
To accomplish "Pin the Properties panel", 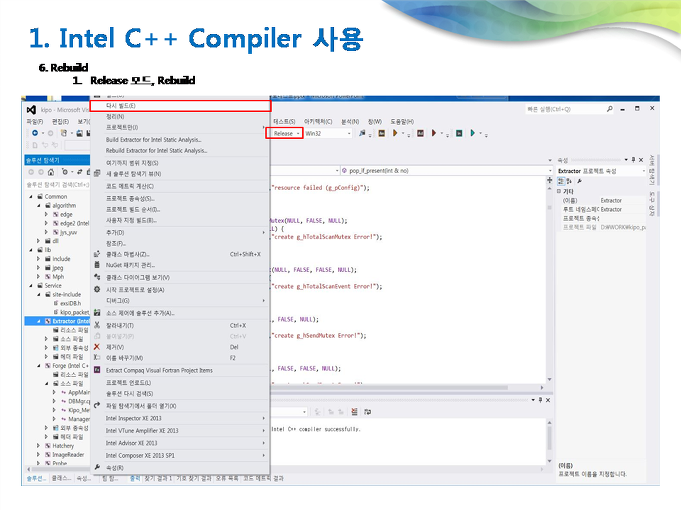I will (634, 160).
